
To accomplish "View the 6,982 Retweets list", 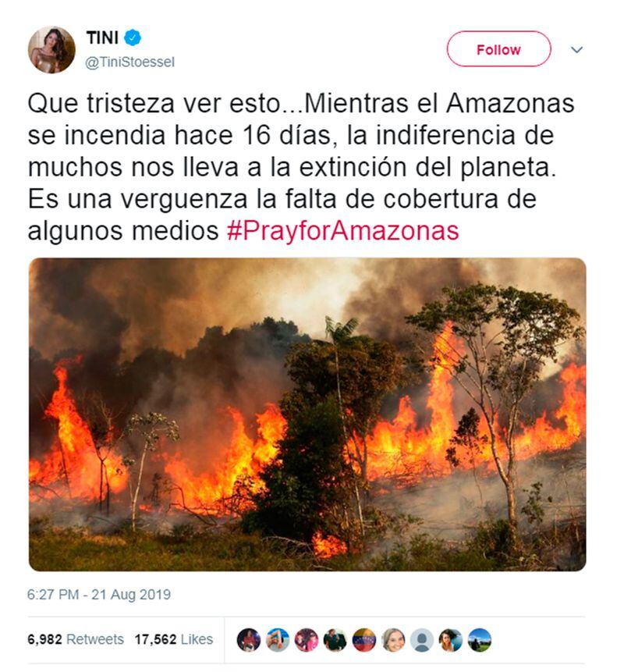I will 76,639.
